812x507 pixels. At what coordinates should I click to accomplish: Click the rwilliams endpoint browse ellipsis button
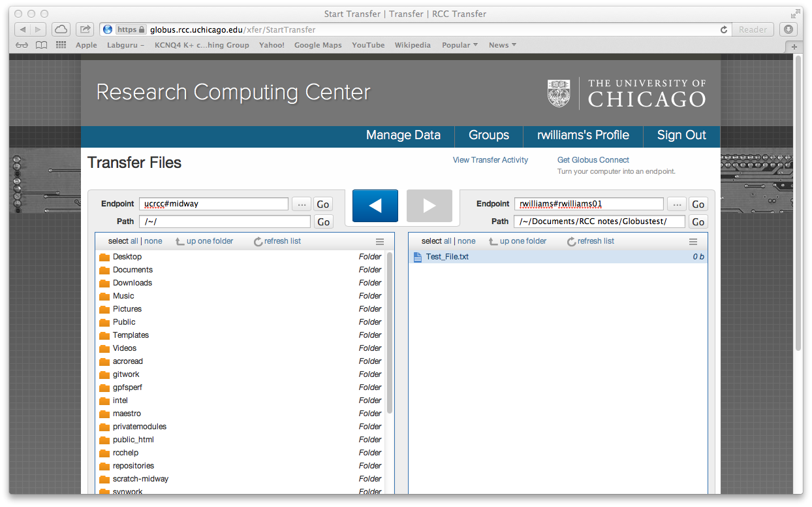(676, 204)
